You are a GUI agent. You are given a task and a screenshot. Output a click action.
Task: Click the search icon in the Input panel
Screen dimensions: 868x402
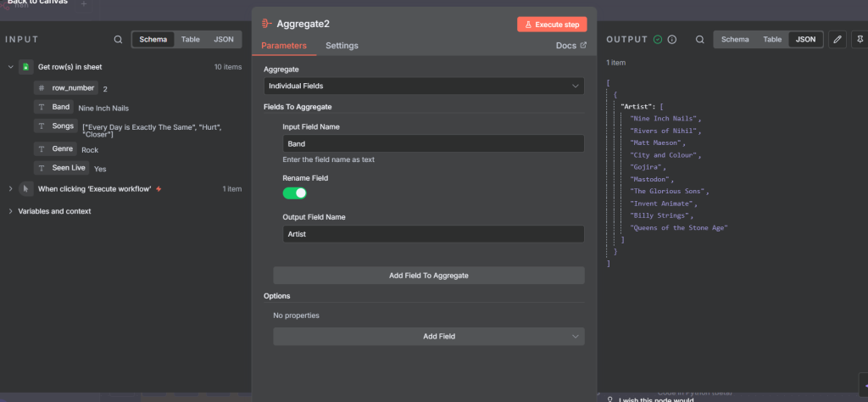tap(118, 39)
